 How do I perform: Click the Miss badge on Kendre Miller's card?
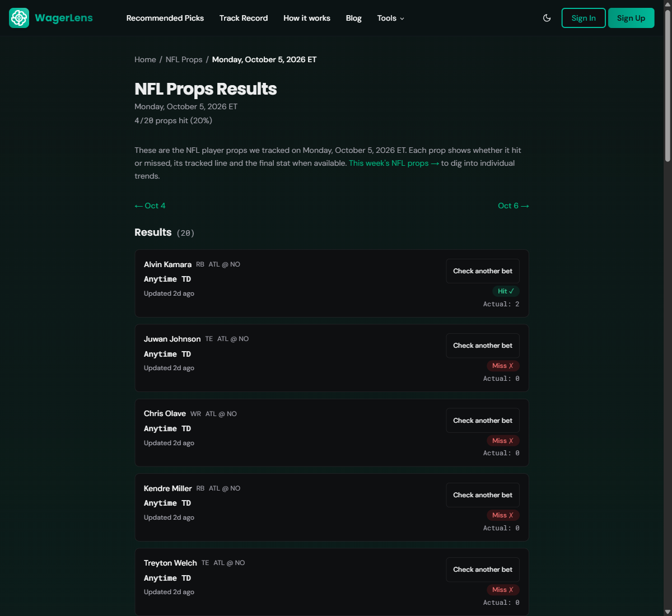point(503,515)
